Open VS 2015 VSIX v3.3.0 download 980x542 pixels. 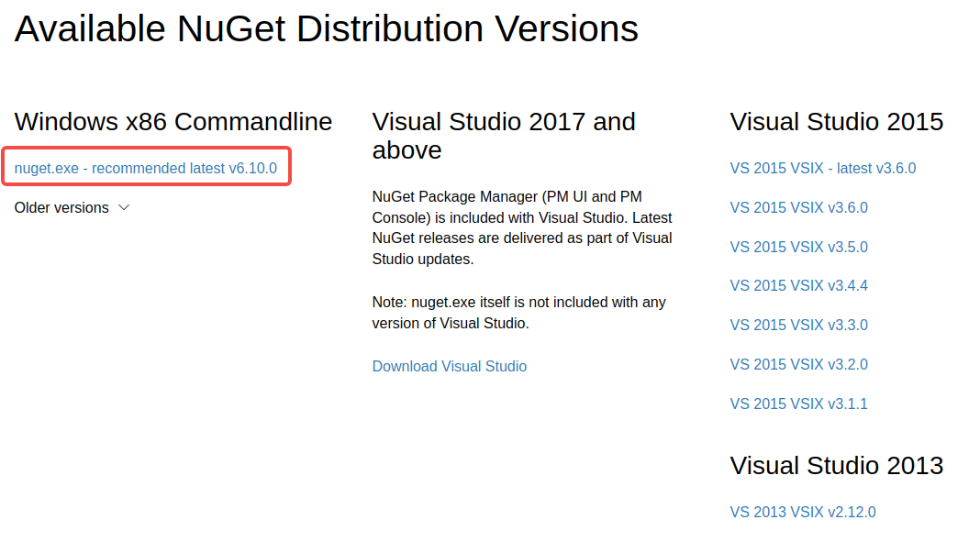click(x=798, y=326)
